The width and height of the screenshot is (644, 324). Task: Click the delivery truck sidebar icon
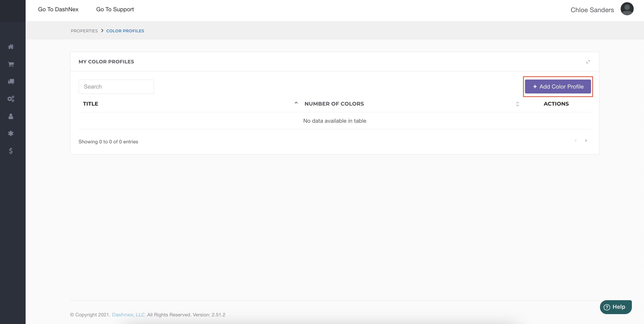point(11,82)
